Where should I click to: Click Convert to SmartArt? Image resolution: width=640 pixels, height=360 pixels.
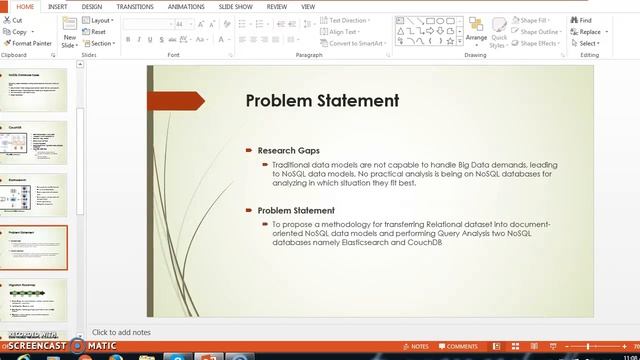coord(353,43)
